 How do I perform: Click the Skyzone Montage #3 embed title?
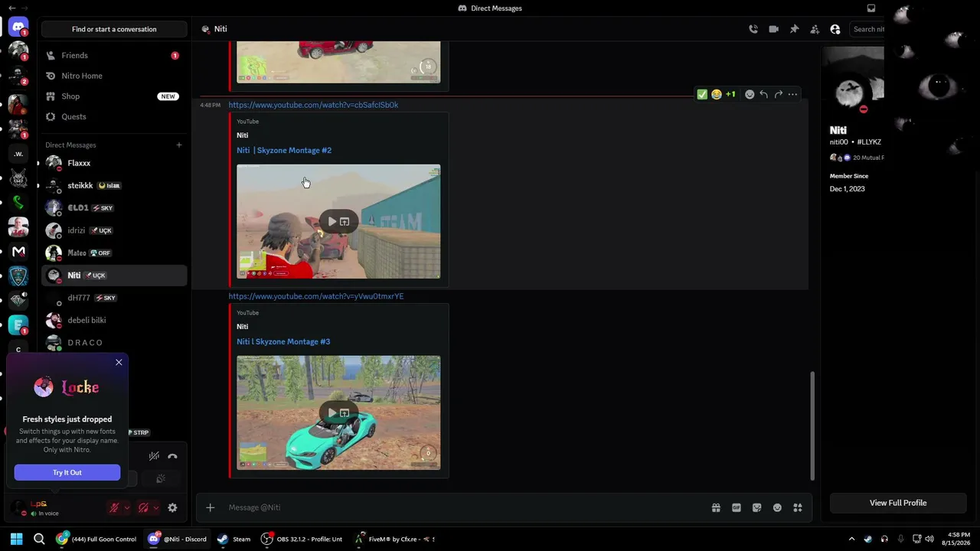(283, 341)
